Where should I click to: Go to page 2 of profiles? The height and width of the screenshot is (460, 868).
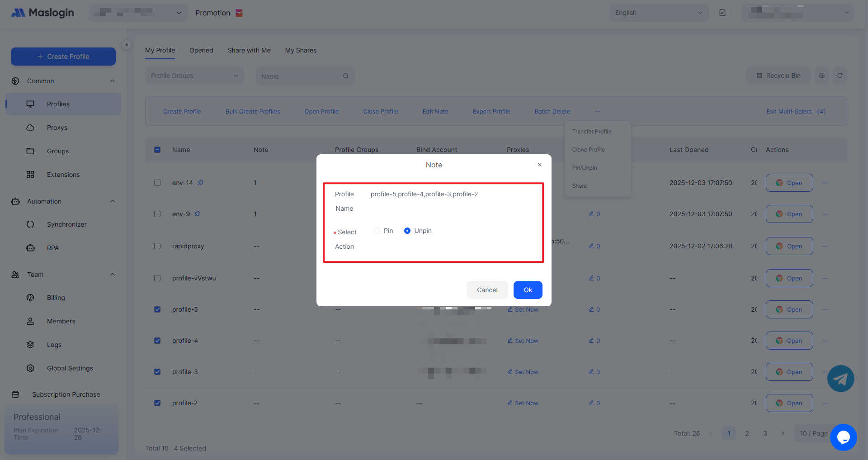click(747, 433)
